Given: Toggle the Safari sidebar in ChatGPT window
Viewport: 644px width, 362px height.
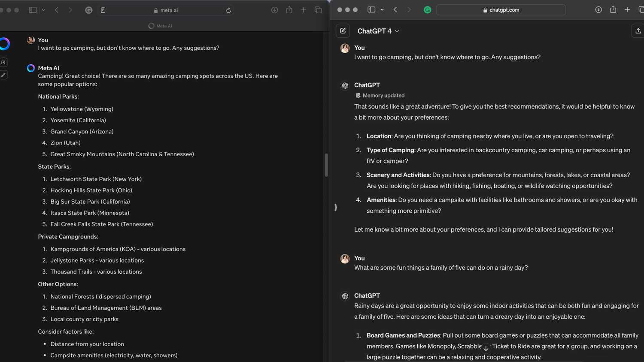Looking at the screenshot, I should tap(371, 10).
